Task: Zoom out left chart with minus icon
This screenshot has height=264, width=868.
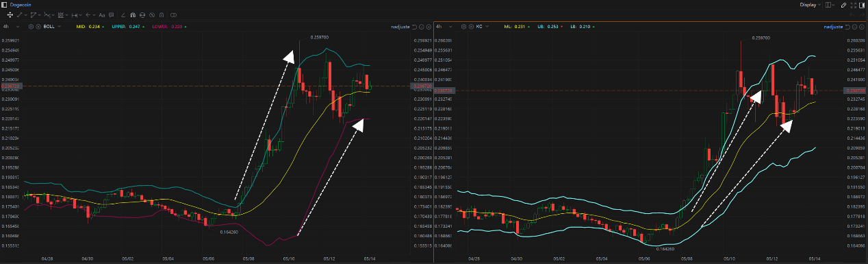Action: coord(421,27)
